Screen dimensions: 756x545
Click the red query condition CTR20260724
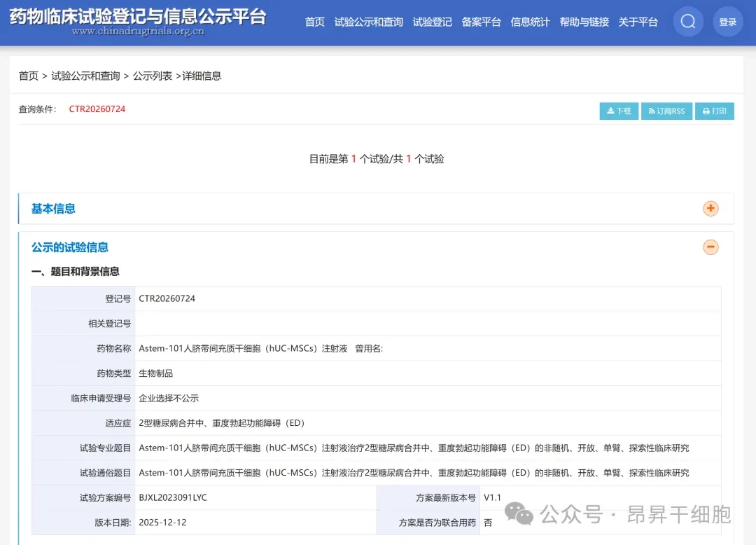[x=97, y=109]
